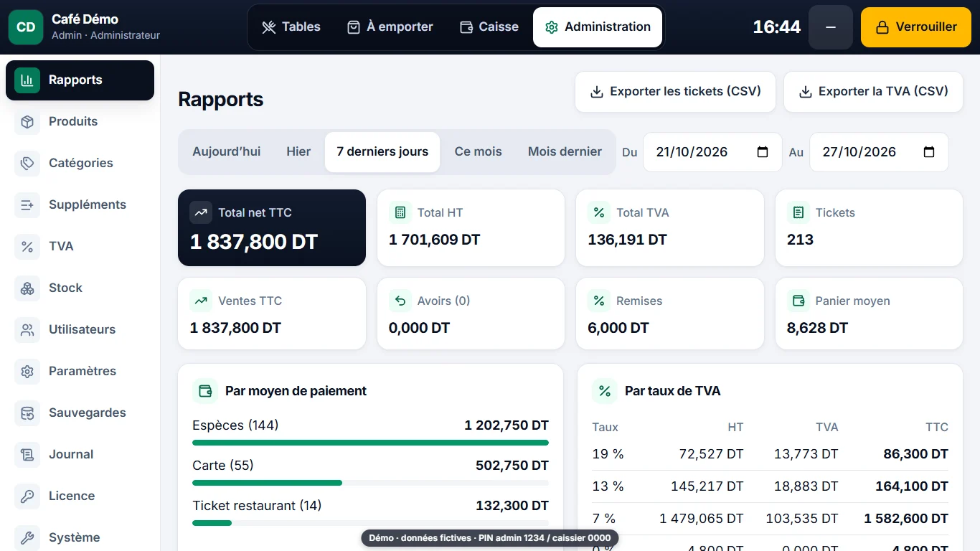Select the Suppléments list-plus icon

[27, 205]
